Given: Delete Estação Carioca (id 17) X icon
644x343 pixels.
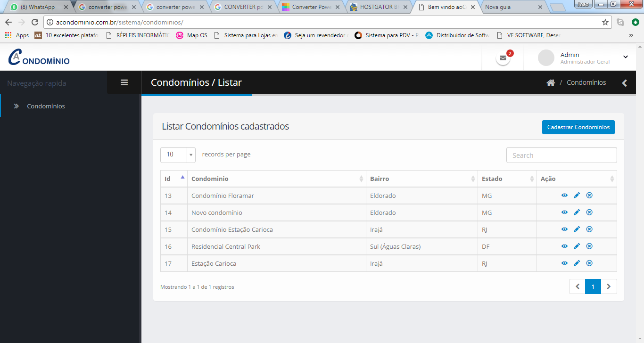Looking at the screenshot, I should (589, 263).
